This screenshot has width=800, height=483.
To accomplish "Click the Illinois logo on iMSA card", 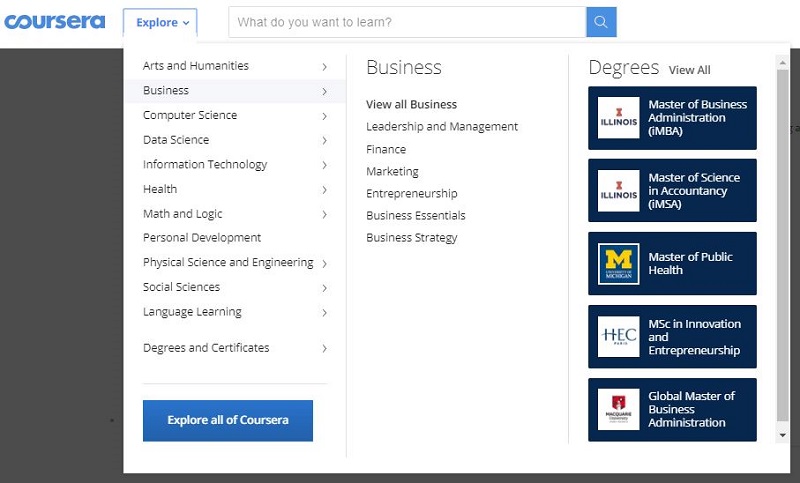I will click(618, 191).
